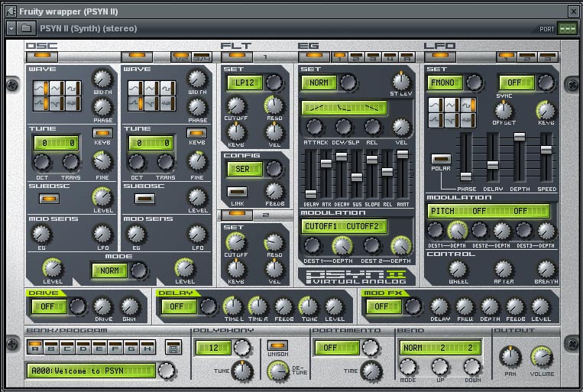Open the MOD FX type OFF selector
Image resolution: width=583 pixels, height=392 pixels.
(384, 306)
